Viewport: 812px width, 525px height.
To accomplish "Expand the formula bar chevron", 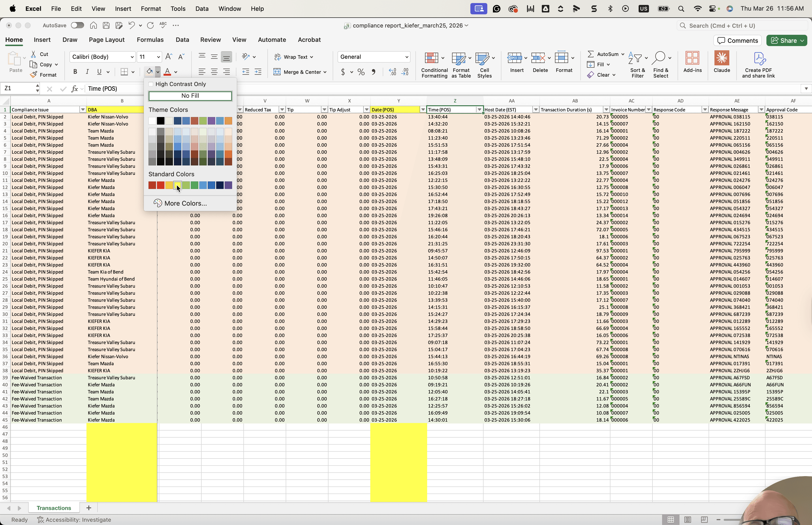I will (806, 89).
